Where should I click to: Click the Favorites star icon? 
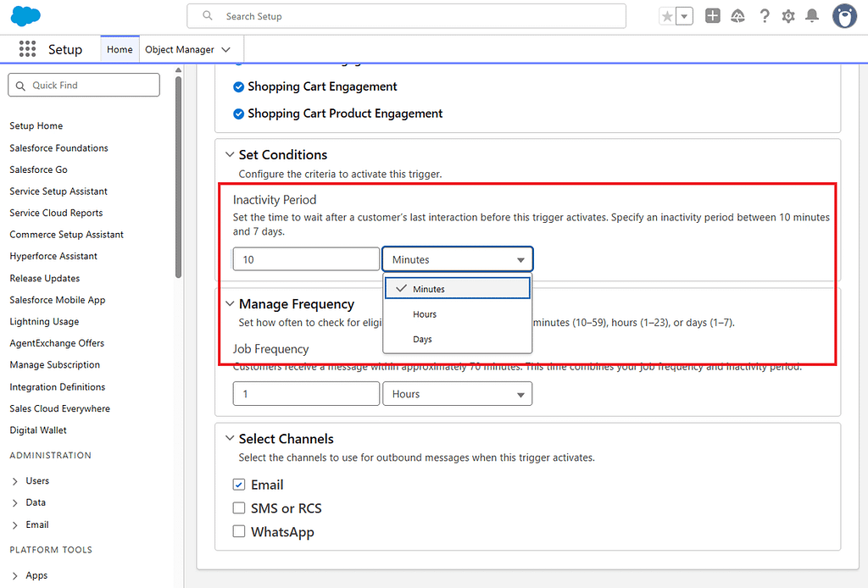coord(668,16)
